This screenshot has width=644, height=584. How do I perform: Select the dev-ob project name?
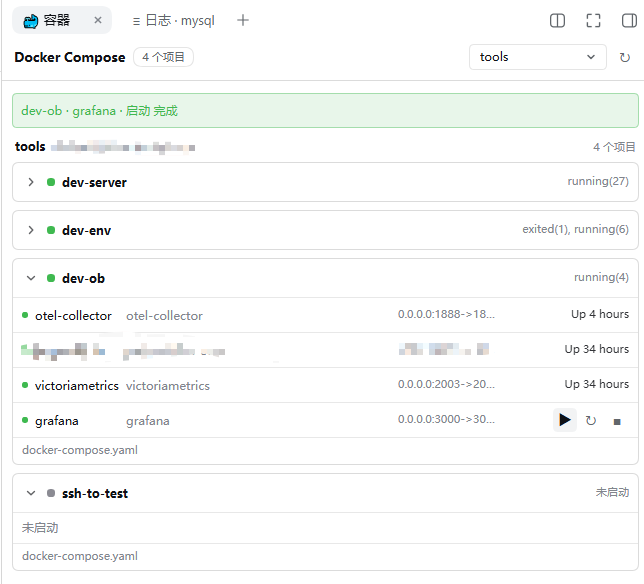point(83,278)
